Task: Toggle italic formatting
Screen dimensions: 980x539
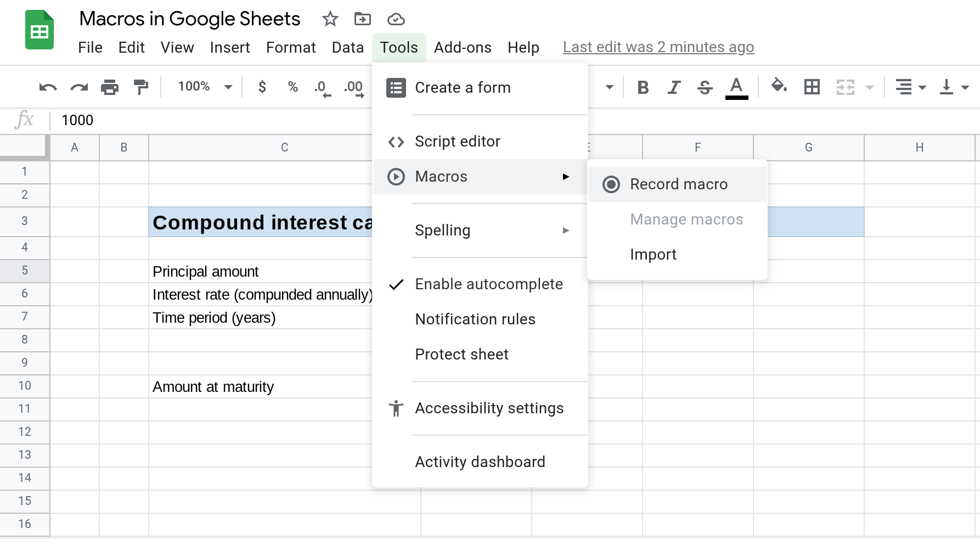Action: tap(674, 87)
